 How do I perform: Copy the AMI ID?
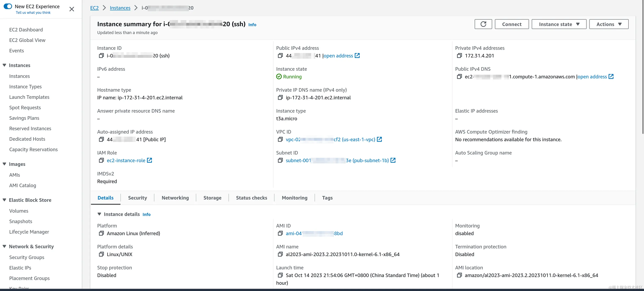point(280,233)
